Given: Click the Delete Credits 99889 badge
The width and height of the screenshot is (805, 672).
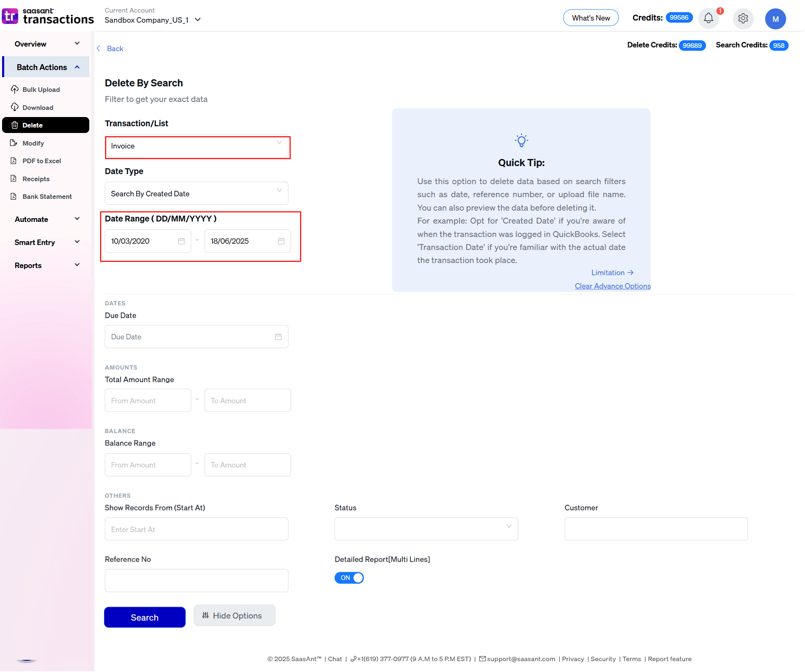Looking at the screenshot, I should (x=692, y=45).
